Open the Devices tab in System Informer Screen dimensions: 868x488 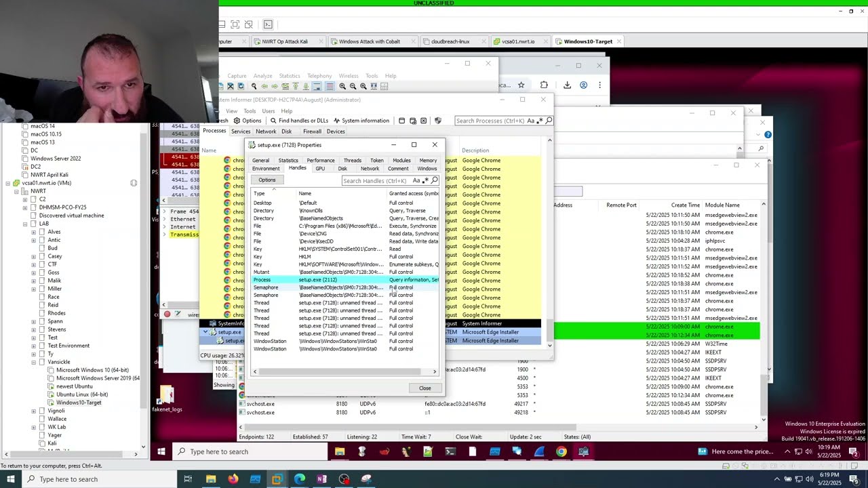[x=336, y=131]
